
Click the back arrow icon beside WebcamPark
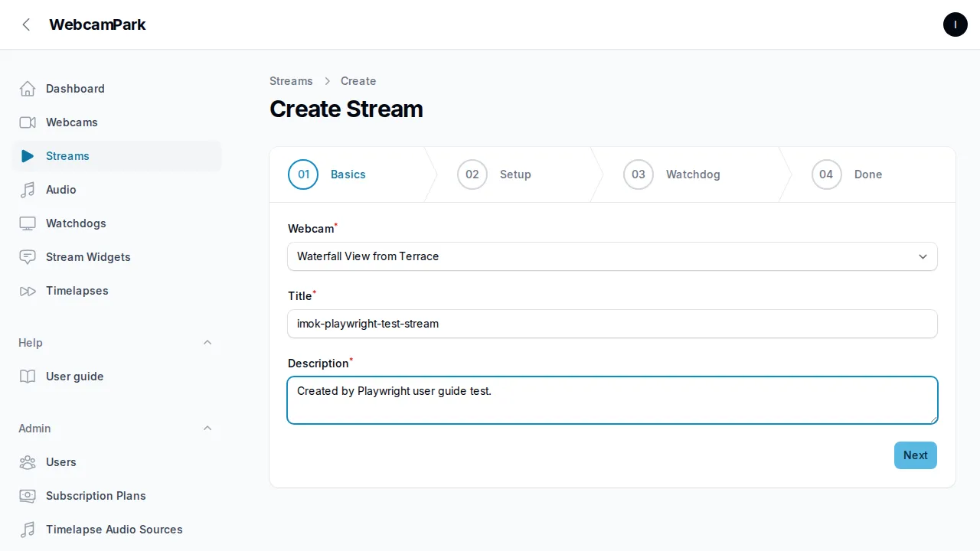pyautogui.click(x=26, y=24)
